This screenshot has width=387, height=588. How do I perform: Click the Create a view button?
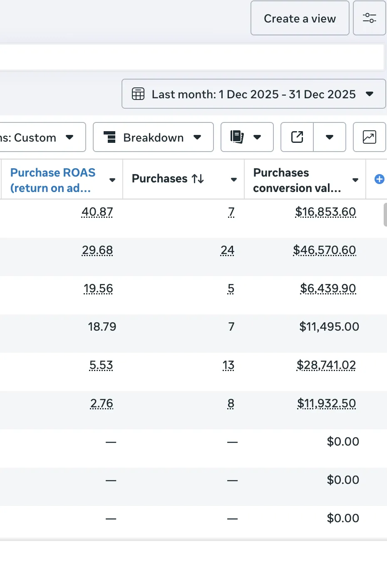click(x=300, y=18)
